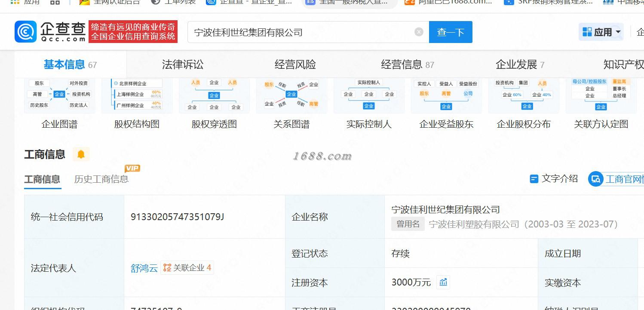
Task: Click the 3000万元 registered capital value
Action: [x=411, y=282]
